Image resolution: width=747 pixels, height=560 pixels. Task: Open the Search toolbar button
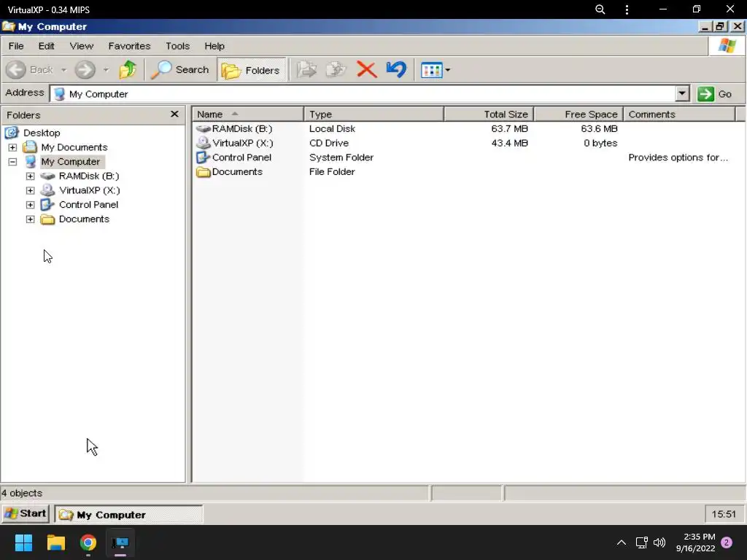coord(181,70)
